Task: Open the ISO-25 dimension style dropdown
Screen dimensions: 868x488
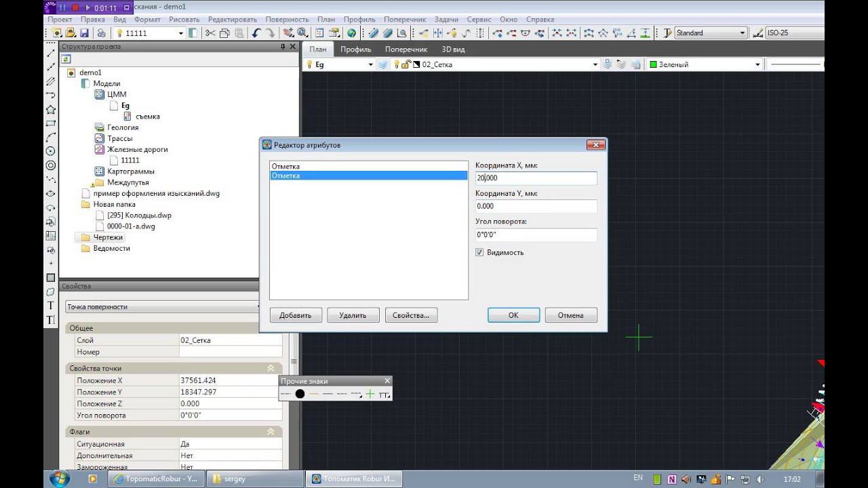Action: tap(795, 33)
